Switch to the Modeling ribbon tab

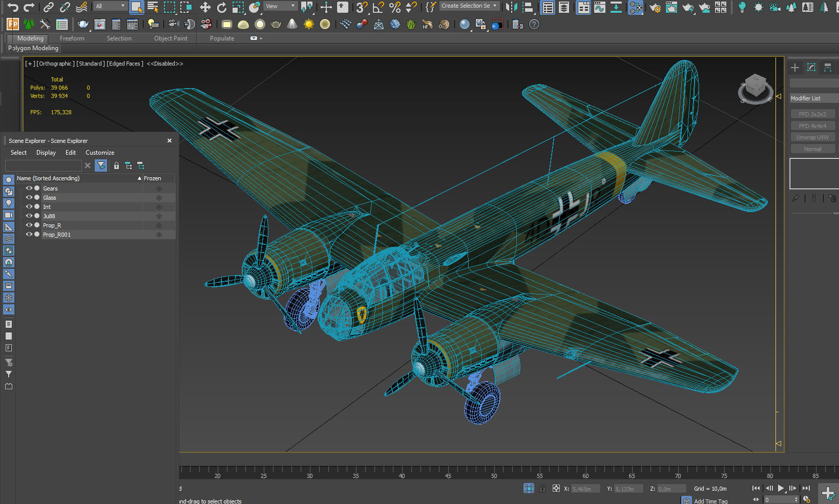[30, 38]
